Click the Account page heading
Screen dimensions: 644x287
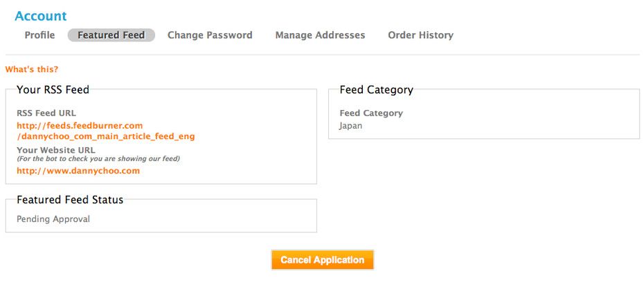pos(41,16)
